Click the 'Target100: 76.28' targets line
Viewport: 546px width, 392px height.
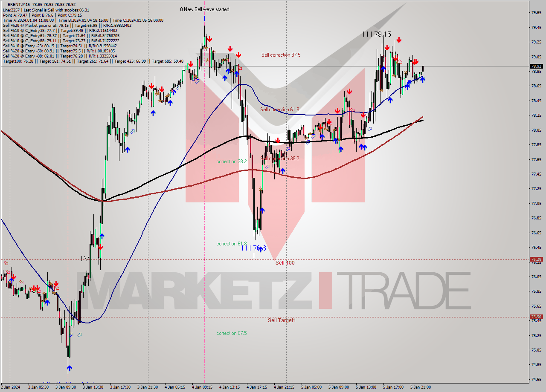click(93, 61)
